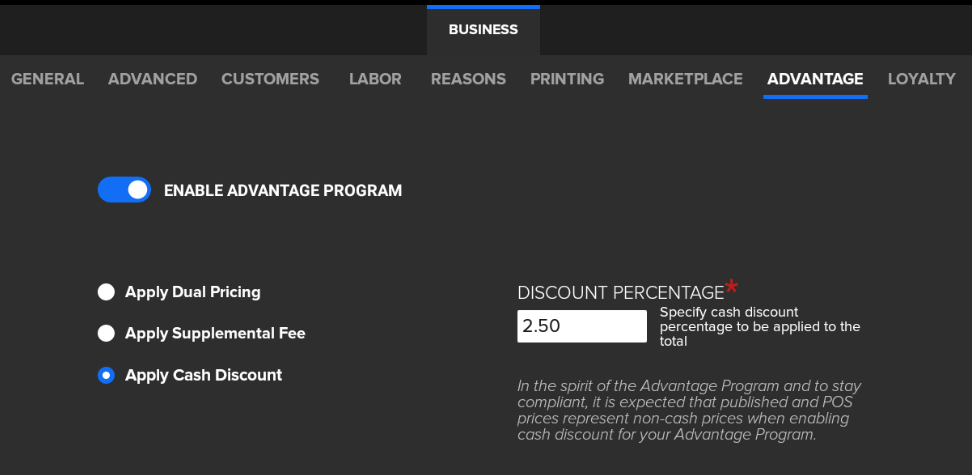Click the 'Specify cash discount percentage' helper text
This screenshot has height=475, width=972.
pyautogui.click(x=759, y=327)
